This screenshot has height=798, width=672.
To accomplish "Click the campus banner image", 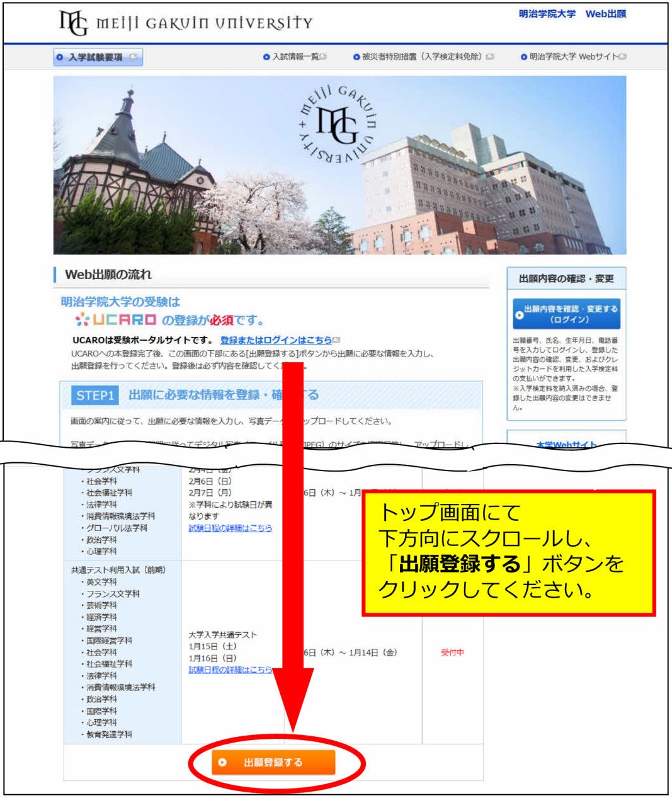I will point(339,165).
